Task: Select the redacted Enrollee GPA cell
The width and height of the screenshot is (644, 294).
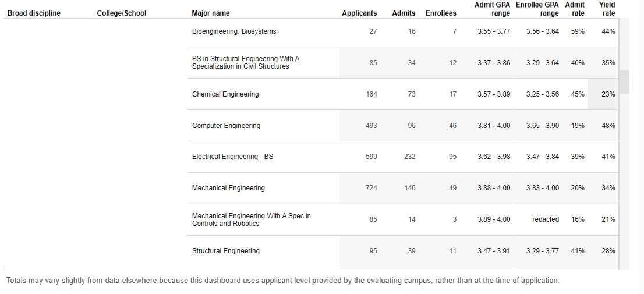Action: (x=546, y=219)
